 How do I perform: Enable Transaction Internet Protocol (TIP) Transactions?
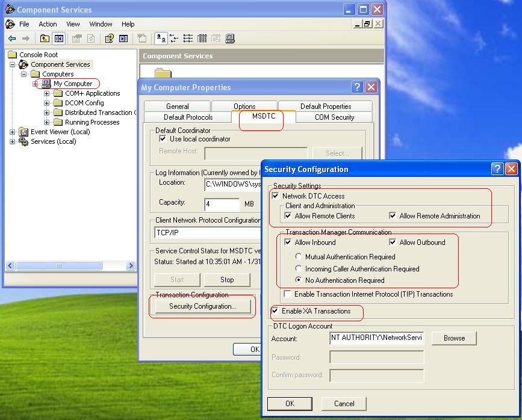pos(287,294)
